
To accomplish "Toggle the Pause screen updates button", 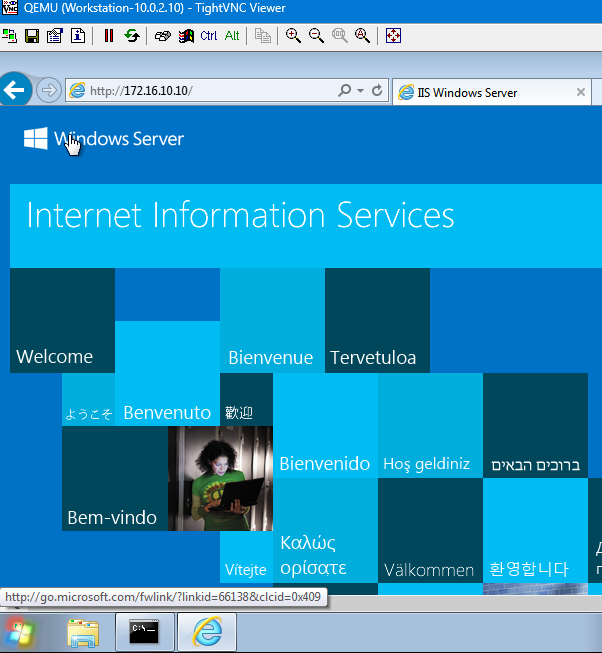I will tap(109, 36).
